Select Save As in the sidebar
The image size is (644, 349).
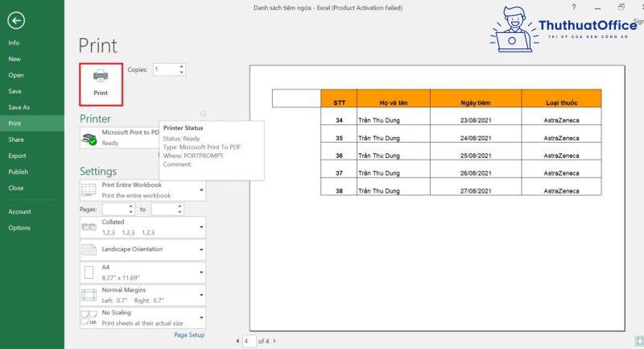click(19, 107)
